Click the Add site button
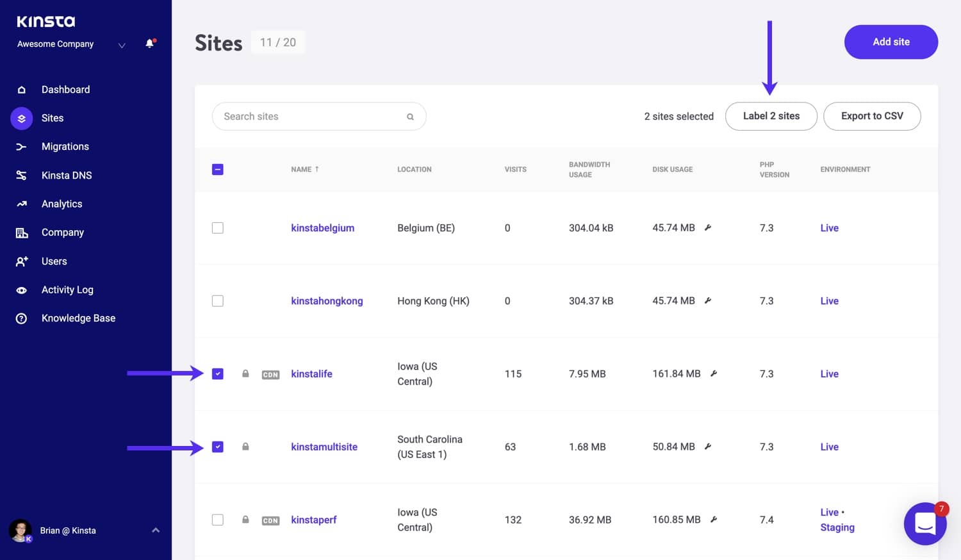Screen dimensions: 961x560 891,42
